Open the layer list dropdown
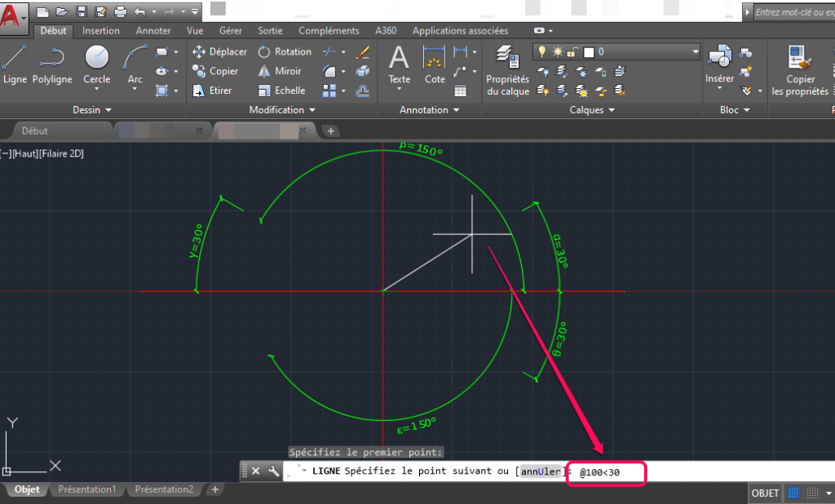Viewport: 835px width, 504px height. [695, 51]
